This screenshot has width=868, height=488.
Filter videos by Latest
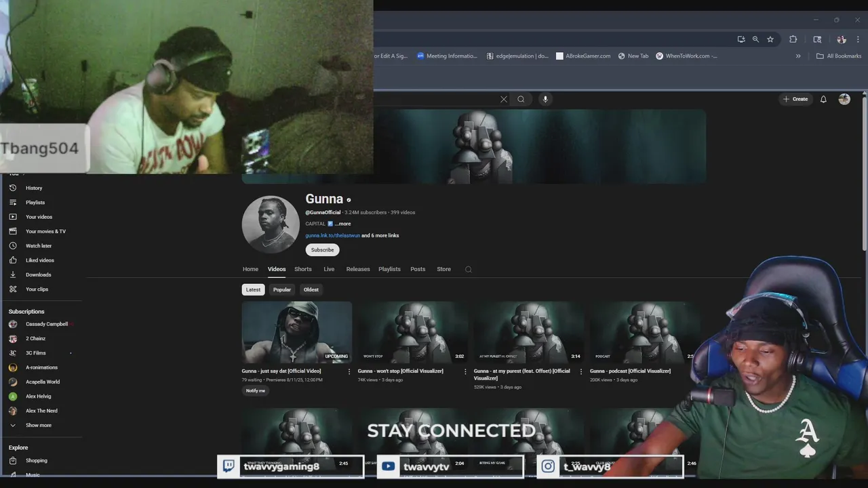[253, 289]
